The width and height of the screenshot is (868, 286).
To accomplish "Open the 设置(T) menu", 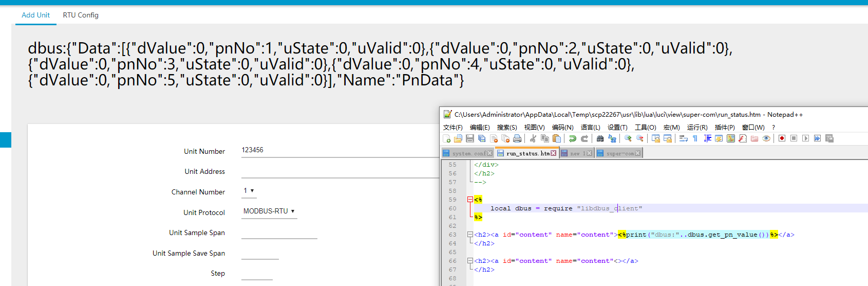I will pyautogui.click(x=617, y=127).
